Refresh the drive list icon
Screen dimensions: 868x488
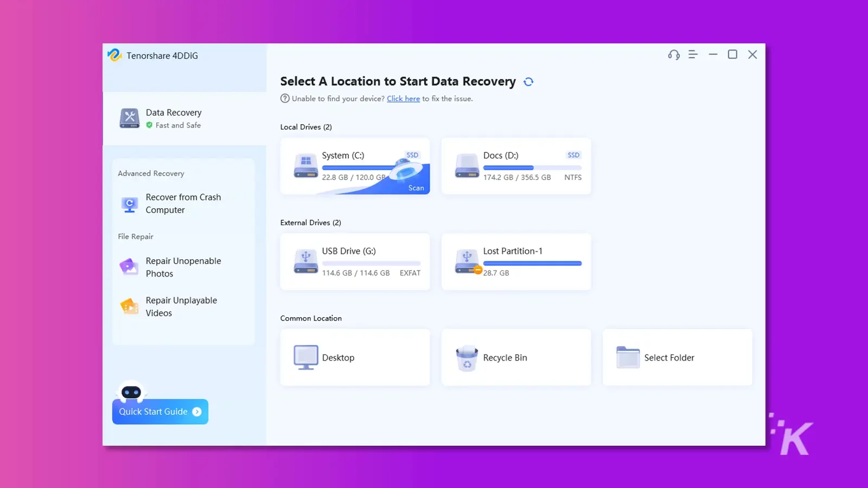click(x=528, y=82)
